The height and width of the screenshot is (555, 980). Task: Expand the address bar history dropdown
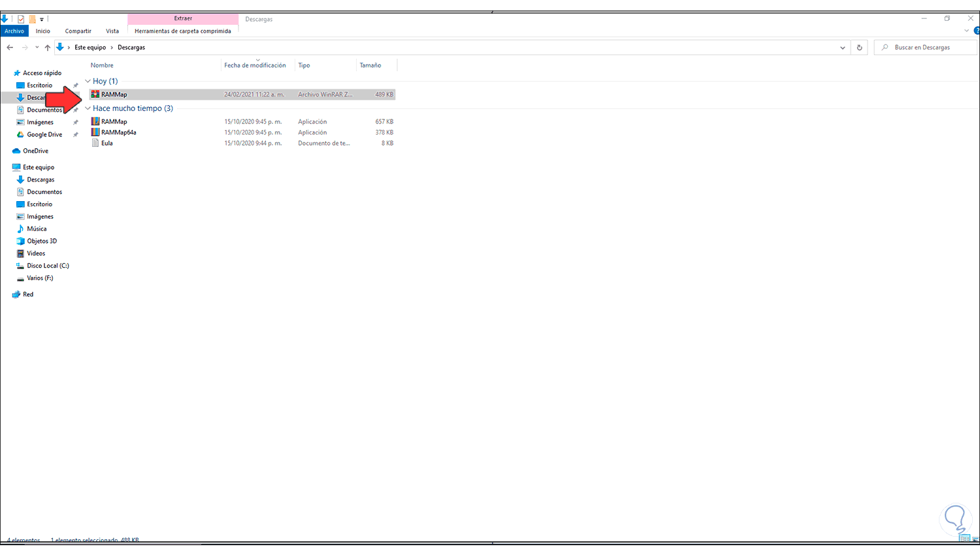pyautogui.click(x=842, y=48)
